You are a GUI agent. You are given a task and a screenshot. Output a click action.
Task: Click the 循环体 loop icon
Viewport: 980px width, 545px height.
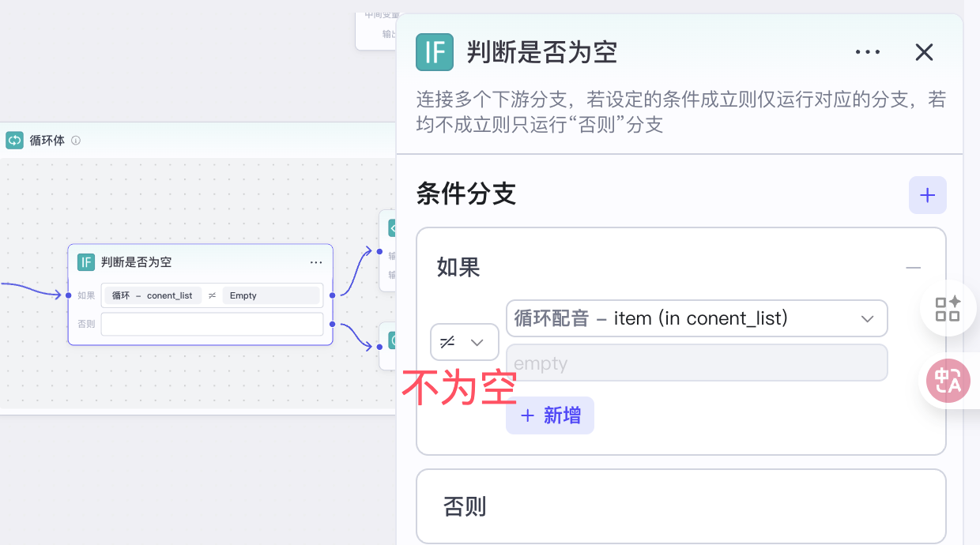click(14, 141)
